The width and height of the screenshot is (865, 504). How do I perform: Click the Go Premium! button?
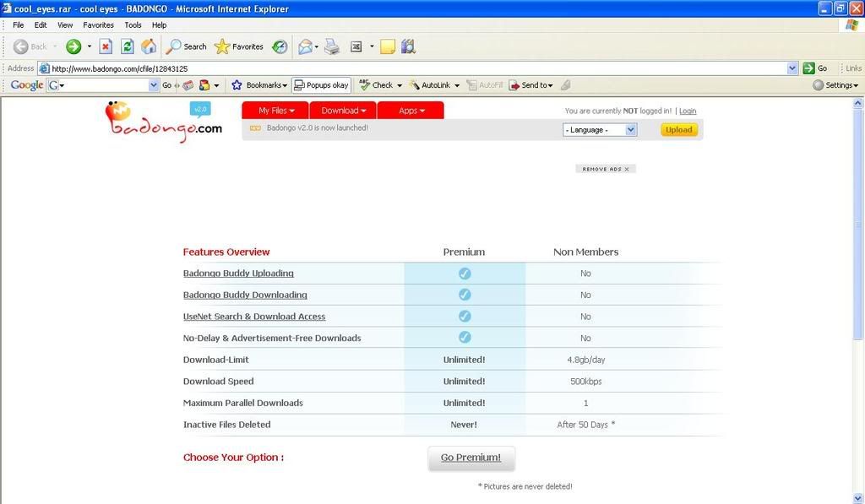click(x=471, y=458)
